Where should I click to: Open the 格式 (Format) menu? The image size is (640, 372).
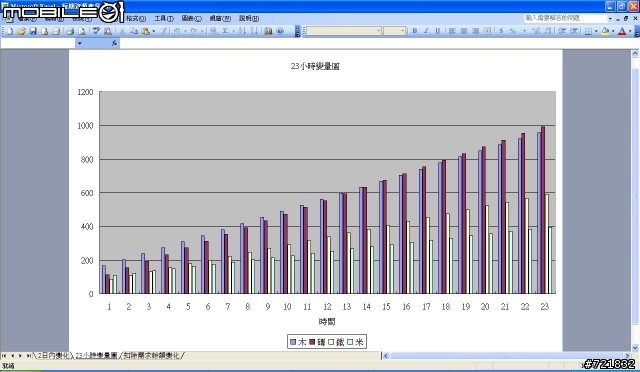(136, 18)
